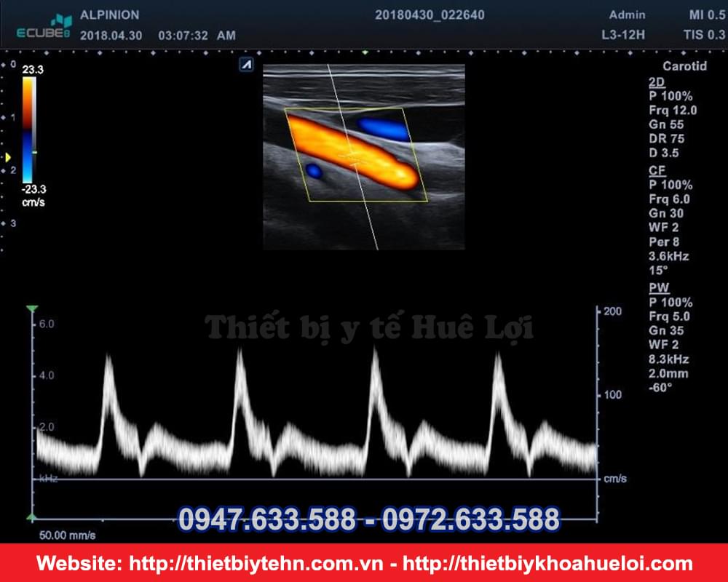
Task: Click the Admin user label
Action: [x=627, y=15]
